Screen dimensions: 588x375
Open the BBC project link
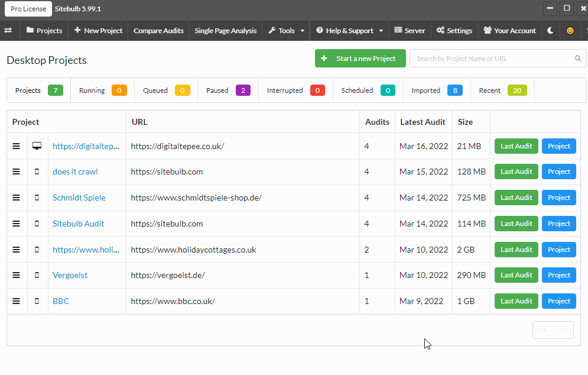point(61,301)
